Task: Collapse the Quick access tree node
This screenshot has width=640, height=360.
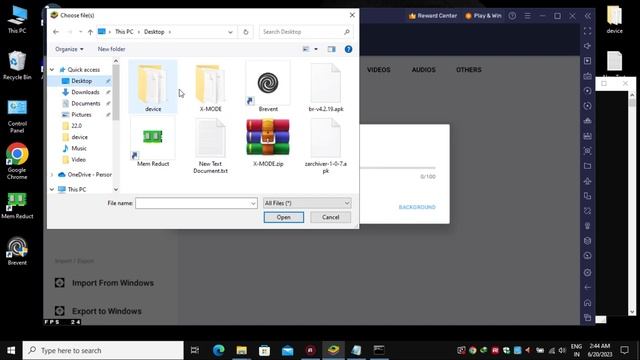Action: pyautogui.click(x=52, y=70)
